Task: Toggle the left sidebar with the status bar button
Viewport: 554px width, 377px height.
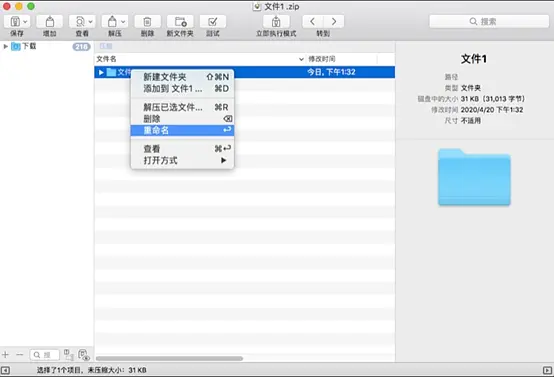Action: 5,370
